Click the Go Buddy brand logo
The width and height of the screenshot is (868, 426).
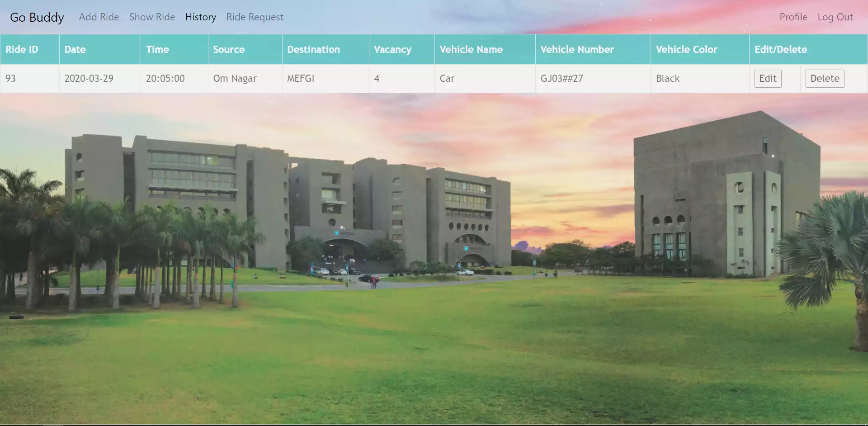click(x=37, y=17)
